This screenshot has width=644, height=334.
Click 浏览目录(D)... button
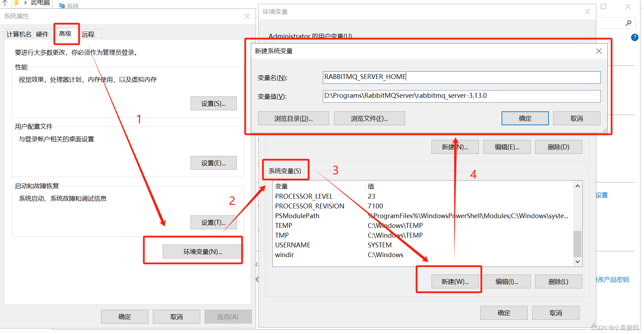pyautogui.click(x=293, y=118)
